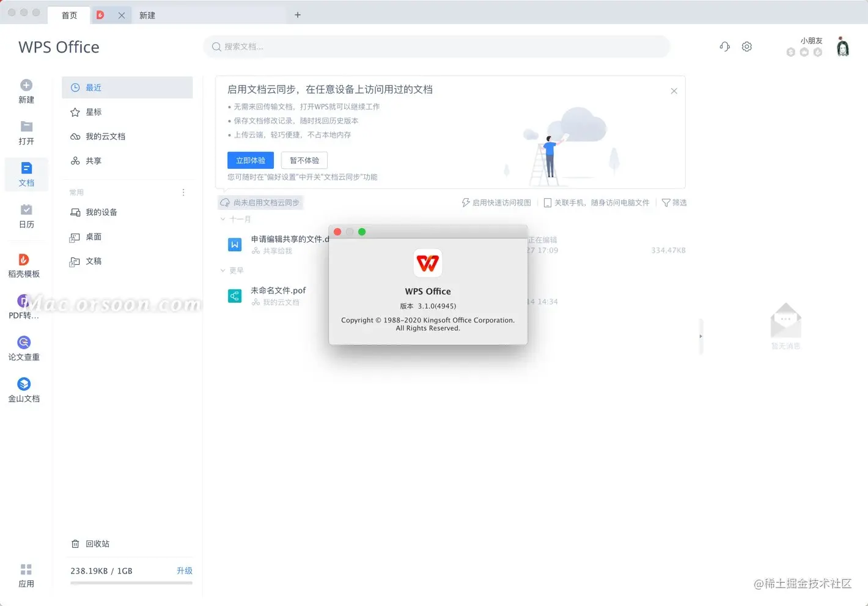
Task: Click the 小朋友 username
Action: click(811, 40)
